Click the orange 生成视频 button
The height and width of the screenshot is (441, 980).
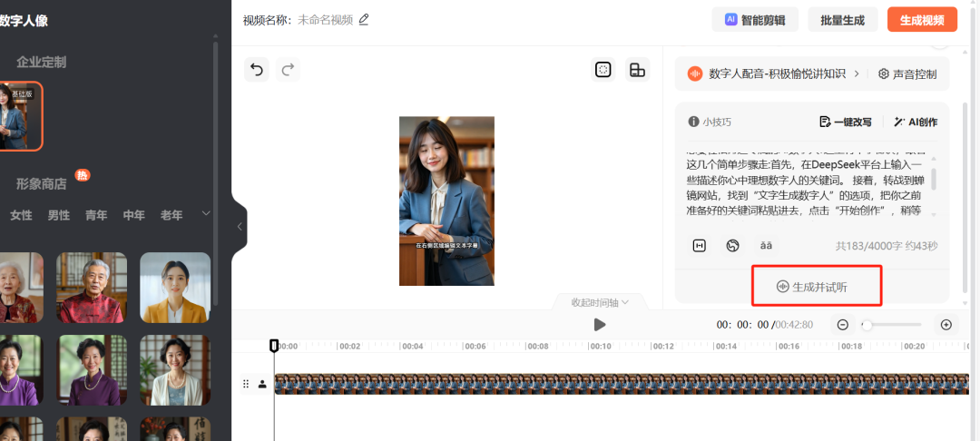pyautogui.click(x=922, y=19)
